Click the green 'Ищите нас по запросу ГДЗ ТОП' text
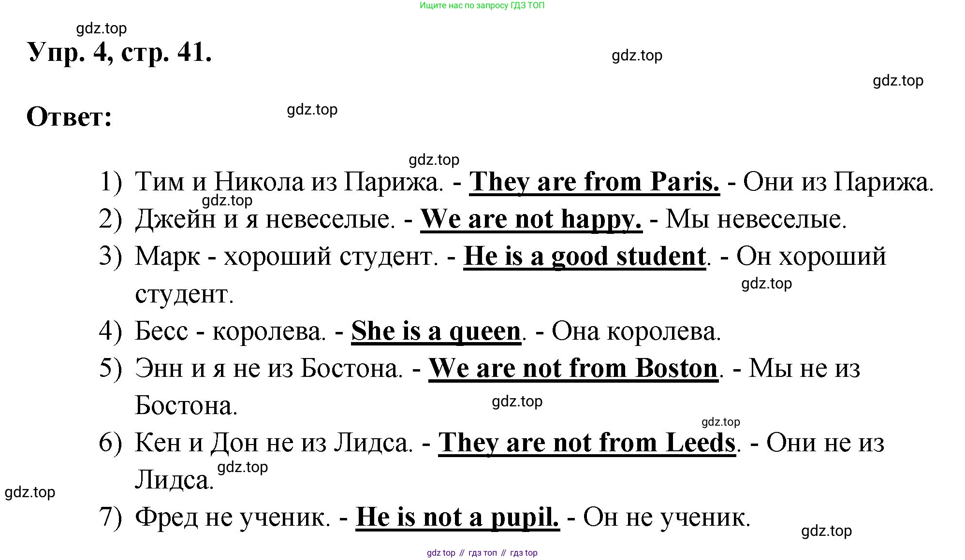965x560 pixels. [x=482, y=6]
